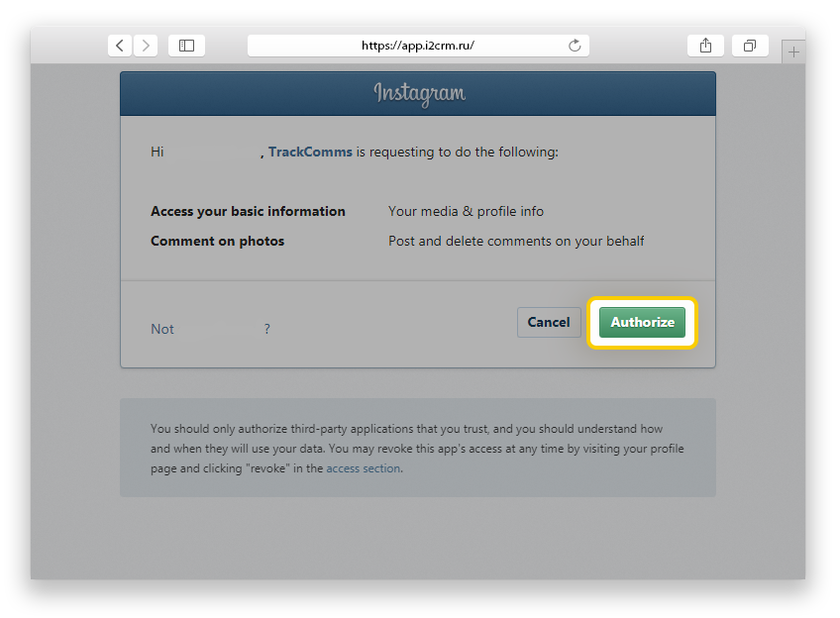This screenshot has height=618, width=840.
Task: Reload the app.i2crm.ru page
Action: click(x=575, y=46)
